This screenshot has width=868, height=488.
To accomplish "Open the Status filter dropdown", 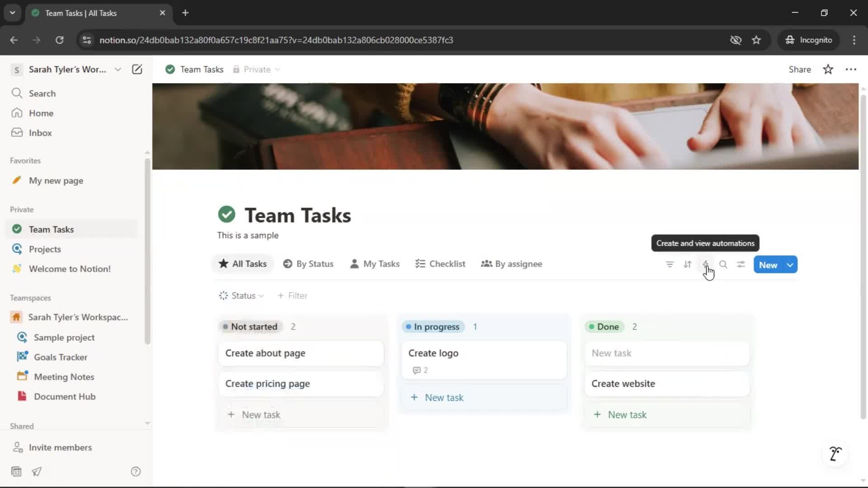I will click(x=241, y=296).
